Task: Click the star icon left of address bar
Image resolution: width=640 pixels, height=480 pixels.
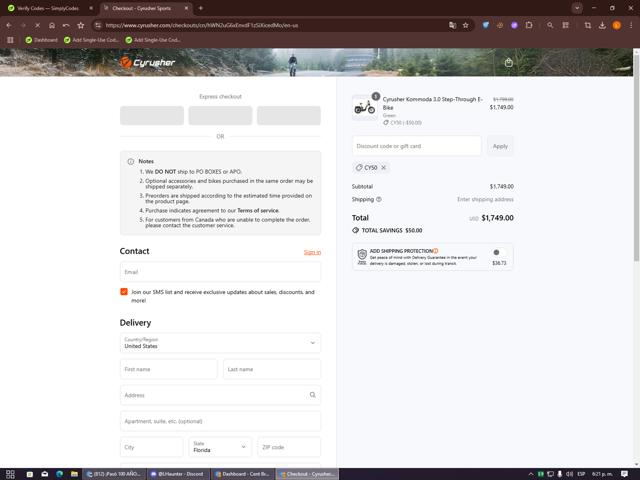Action: coord(81,25)
